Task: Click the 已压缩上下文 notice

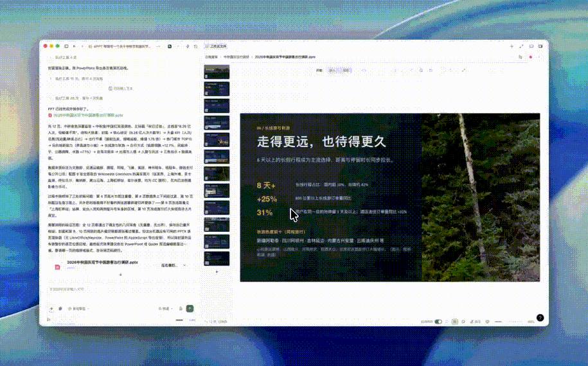Action: (x=121, y=89)
